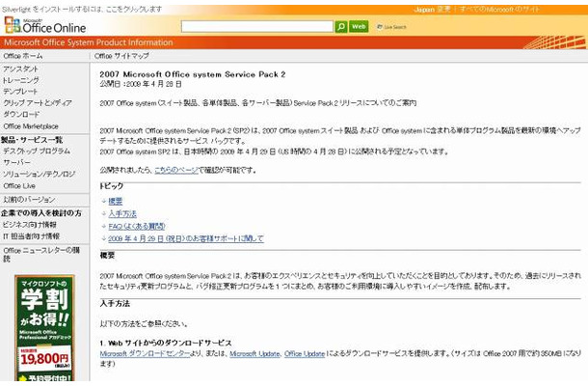Open サーバー sidebar link
This screenshot has width=588, height=386.
(17, 162)
